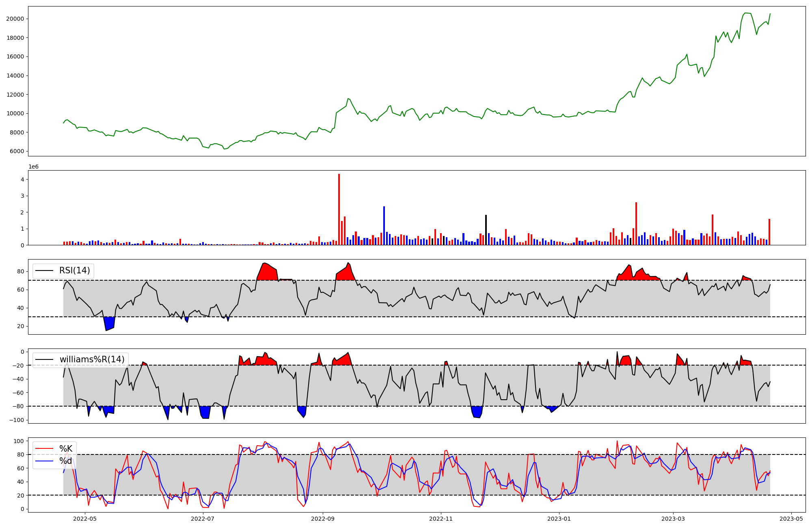Click the blue line sample beside %d

[x=44, y=461]
